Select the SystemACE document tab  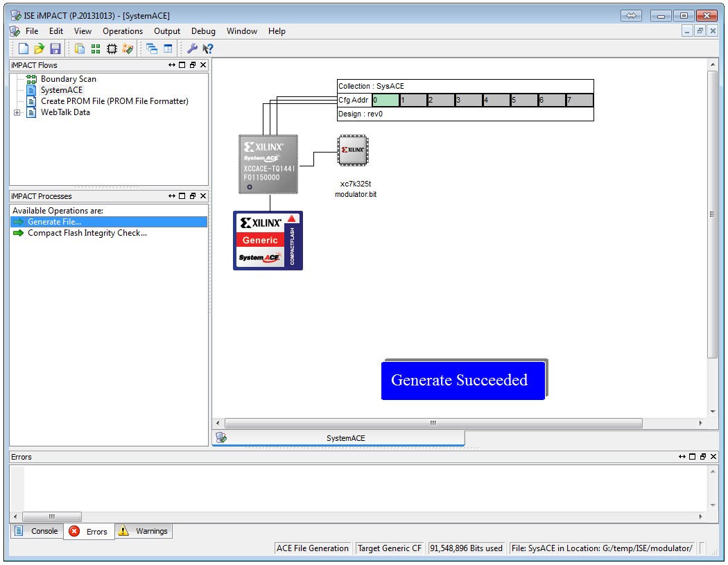[338, 438]
